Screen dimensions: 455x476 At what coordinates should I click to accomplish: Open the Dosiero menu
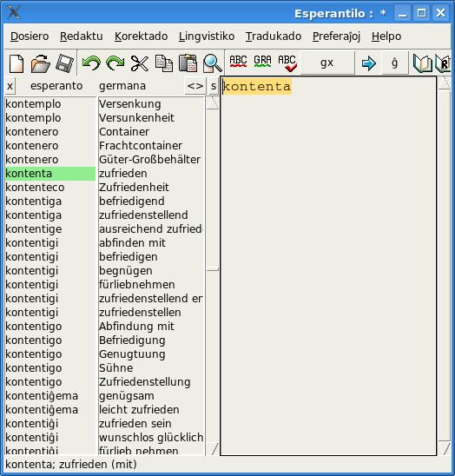point(30,36)
